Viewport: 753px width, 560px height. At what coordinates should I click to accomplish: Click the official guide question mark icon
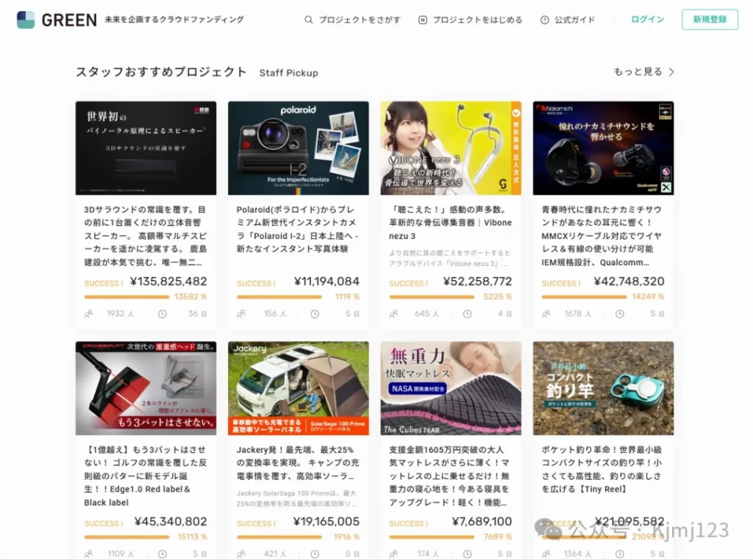(545, 20)
